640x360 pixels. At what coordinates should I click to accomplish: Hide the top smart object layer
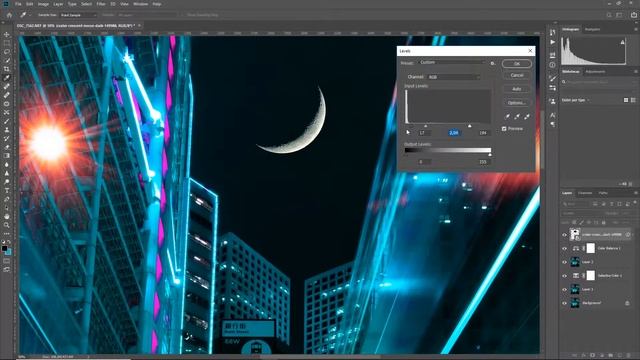[x=564, y=235]
